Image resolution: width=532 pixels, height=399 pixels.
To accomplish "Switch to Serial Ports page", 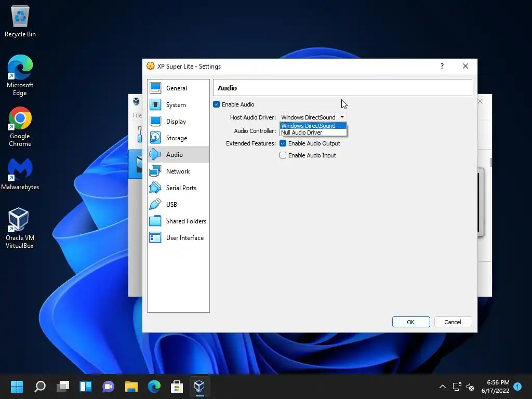I will 179,188.
